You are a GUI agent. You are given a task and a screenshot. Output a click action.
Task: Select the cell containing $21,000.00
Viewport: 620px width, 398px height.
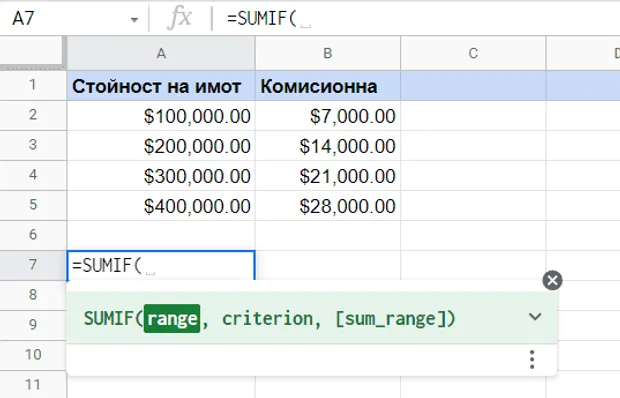point(328,175)
